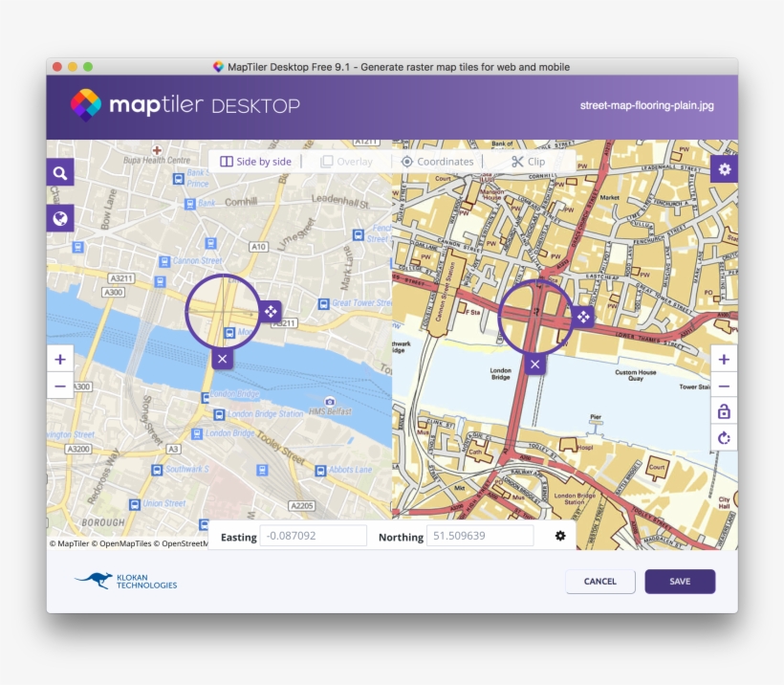Rotate the right image map

tap(724, 438)
